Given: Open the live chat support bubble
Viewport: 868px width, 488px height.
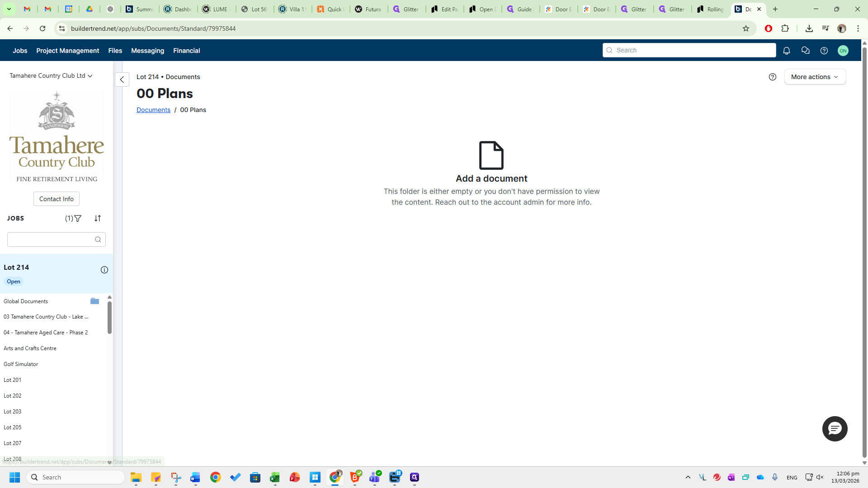Looking at the screenshot, I should pos(835,429).
